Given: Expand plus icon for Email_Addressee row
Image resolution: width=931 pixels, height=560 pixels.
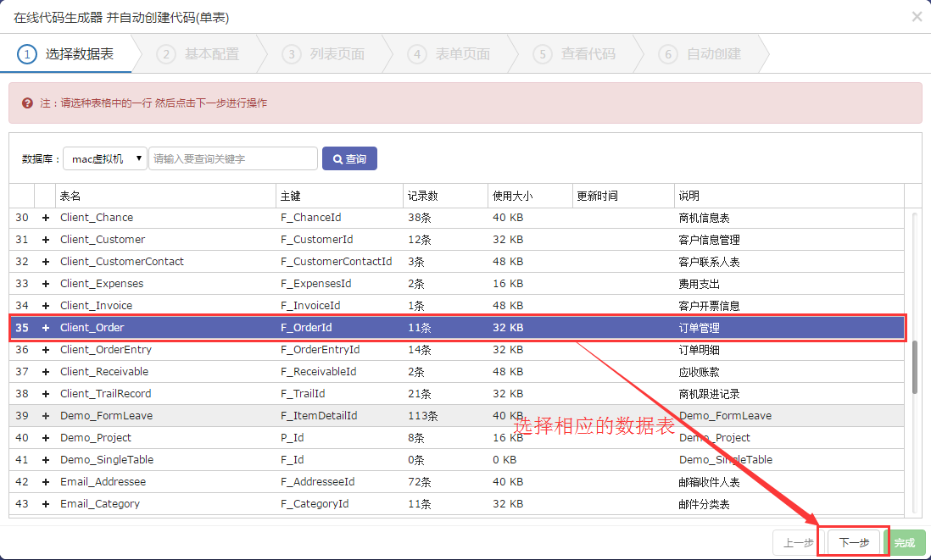Looking at the screenshot, I should point(46,482).
